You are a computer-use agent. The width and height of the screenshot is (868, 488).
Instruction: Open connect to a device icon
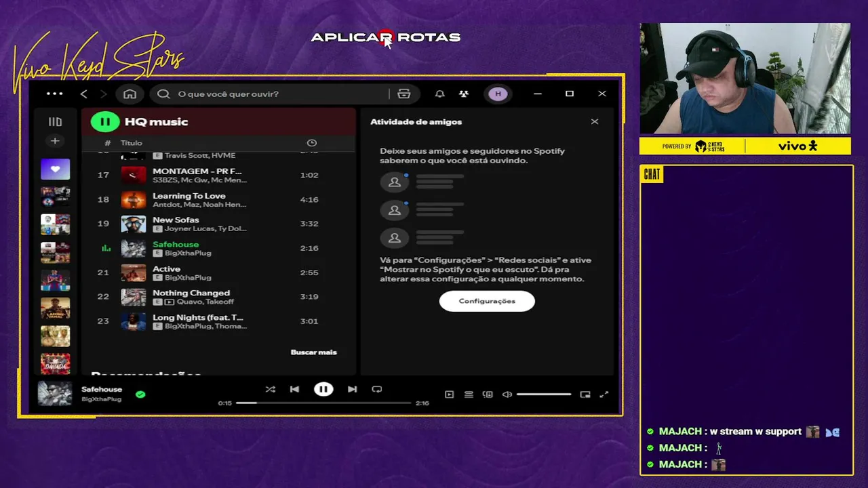[x=488, y=394]
